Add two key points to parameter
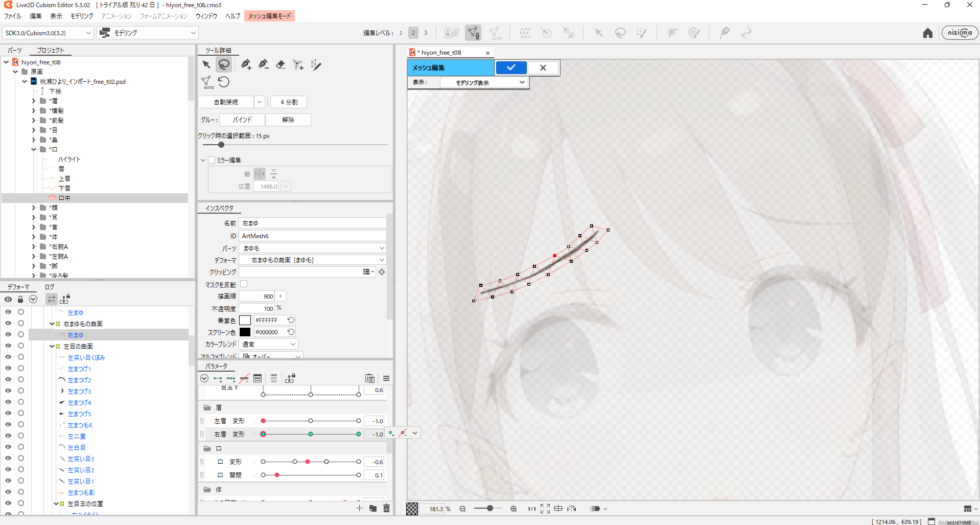This screenshot has height=525, width=980. pos(218,379)
